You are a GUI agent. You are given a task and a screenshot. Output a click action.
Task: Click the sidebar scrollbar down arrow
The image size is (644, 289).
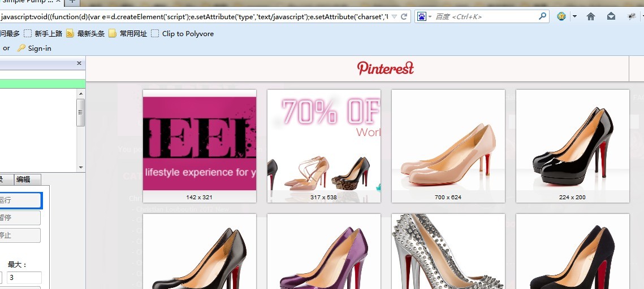(x=80, y=167)
